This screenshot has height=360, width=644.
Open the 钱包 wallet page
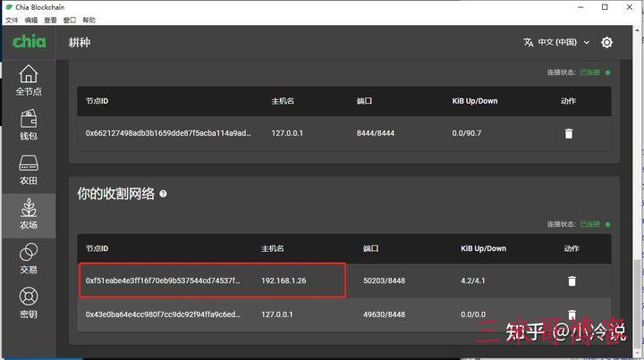pos(29,125)
